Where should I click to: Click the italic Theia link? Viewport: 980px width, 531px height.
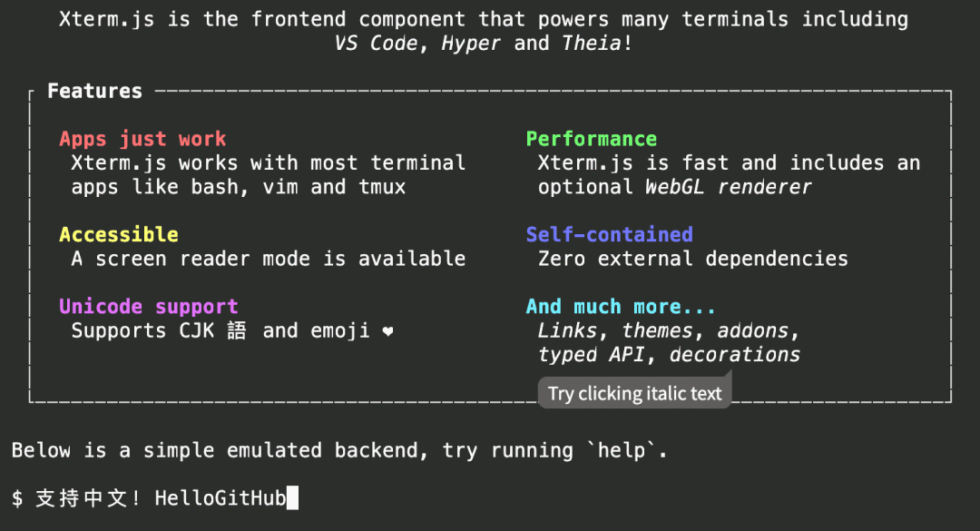point(591,44)
